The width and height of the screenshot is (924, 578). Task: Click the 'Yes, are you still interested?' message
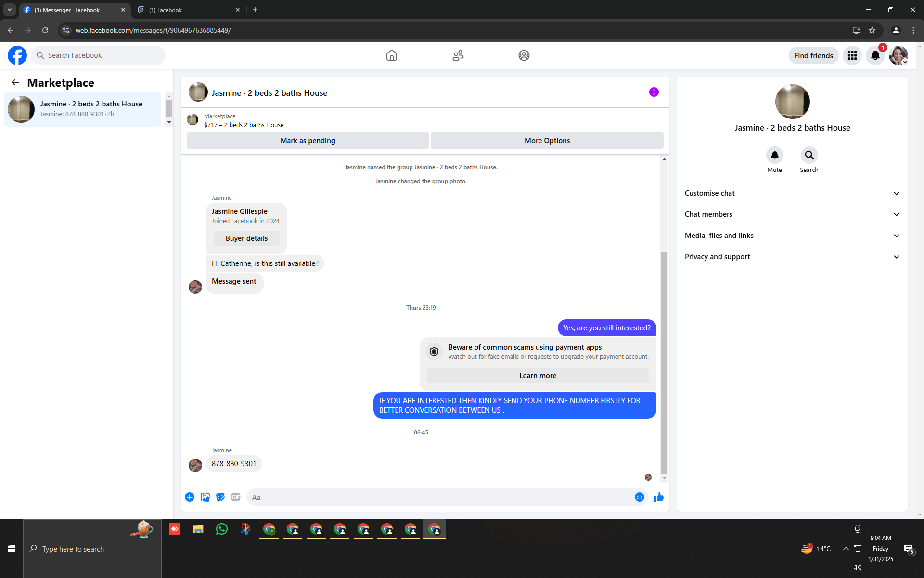pos(607,328)
